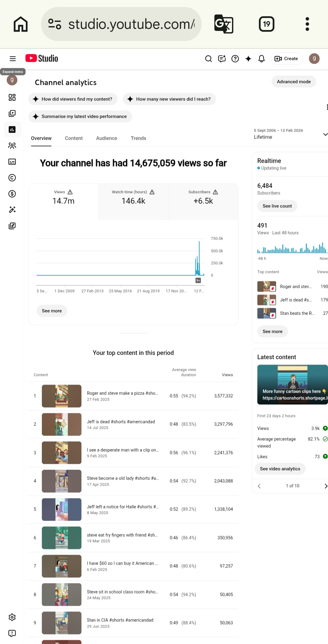Open 'steve eat fry fingers with friend' title
The height and width of the screenshot is (644, 328).
click(122, 535)
